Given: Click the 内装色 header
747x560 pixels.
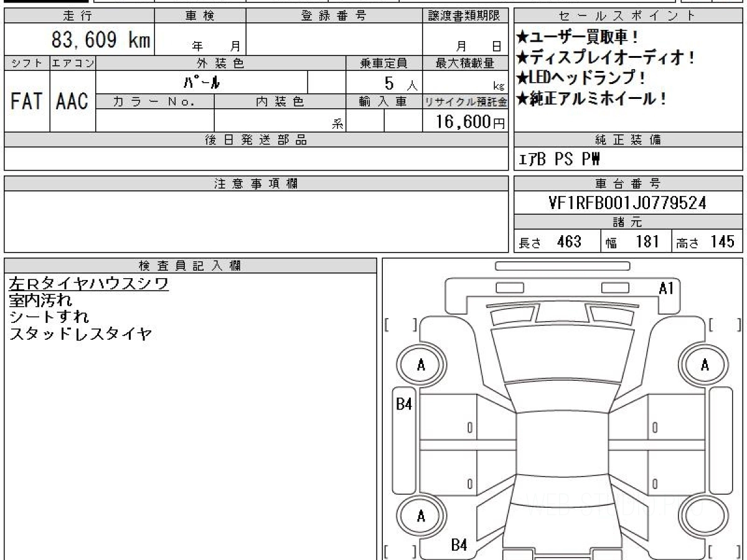Looking at the screenshot, I should point(280,101).
